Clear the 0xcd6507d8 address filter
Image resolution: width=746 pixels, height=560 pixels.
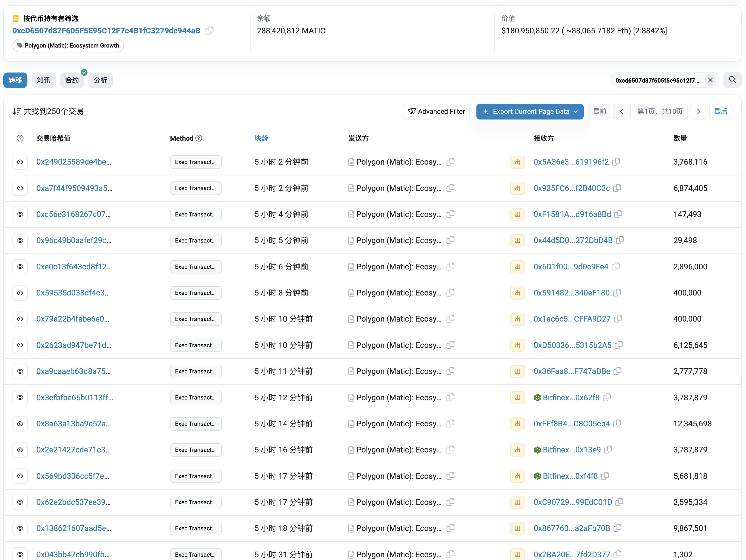710,80
